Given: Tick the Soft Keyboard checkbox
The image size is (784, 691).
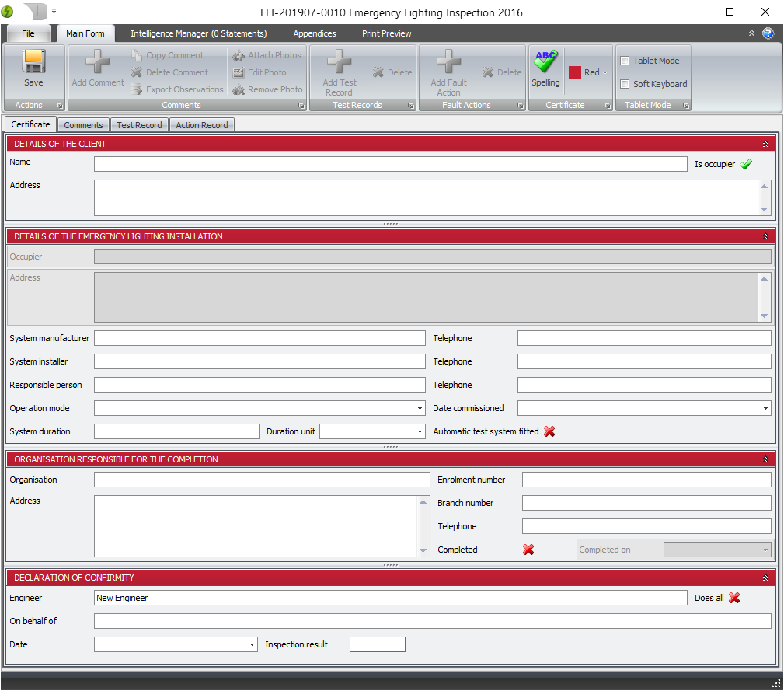Looking at the screenshot, I should click(625, 84).
